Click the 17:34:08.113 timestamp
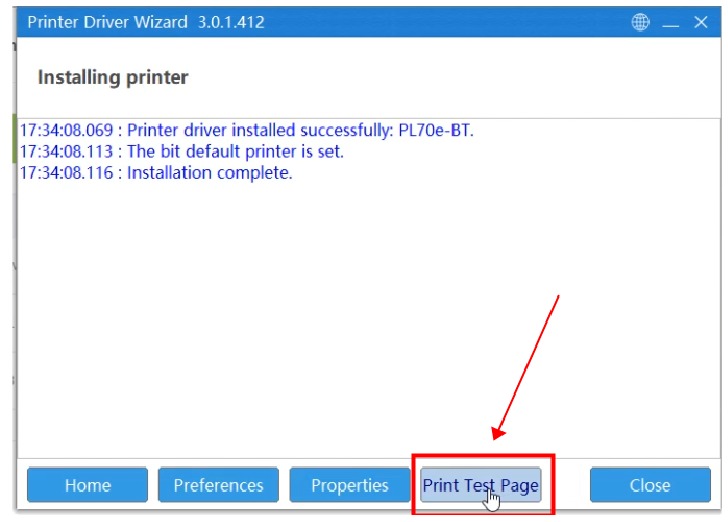The width and height of the screenshot is (728, 522). [68, 151]
